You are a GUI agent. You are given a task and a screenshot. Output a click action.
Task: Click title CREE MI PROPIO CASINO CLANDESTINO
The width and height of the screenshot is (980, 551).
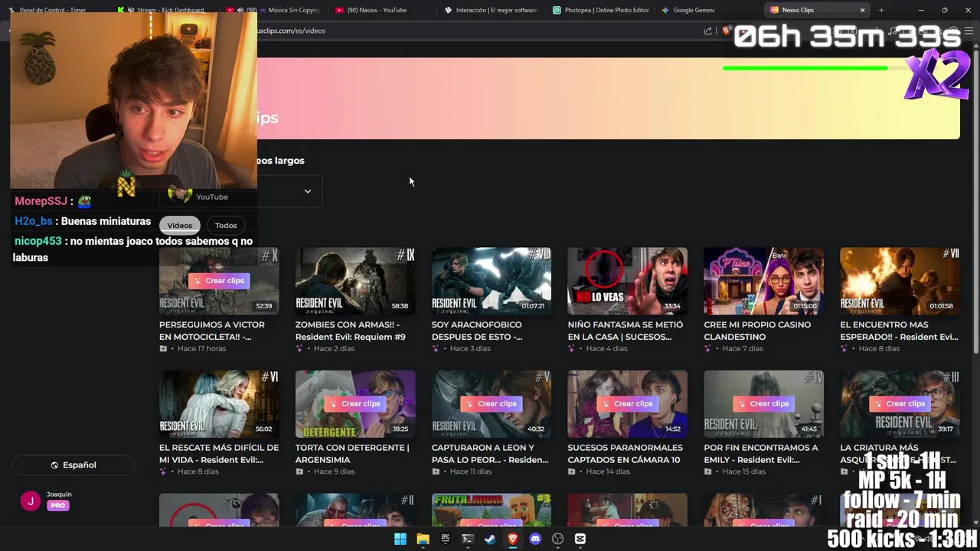[757, 331]
